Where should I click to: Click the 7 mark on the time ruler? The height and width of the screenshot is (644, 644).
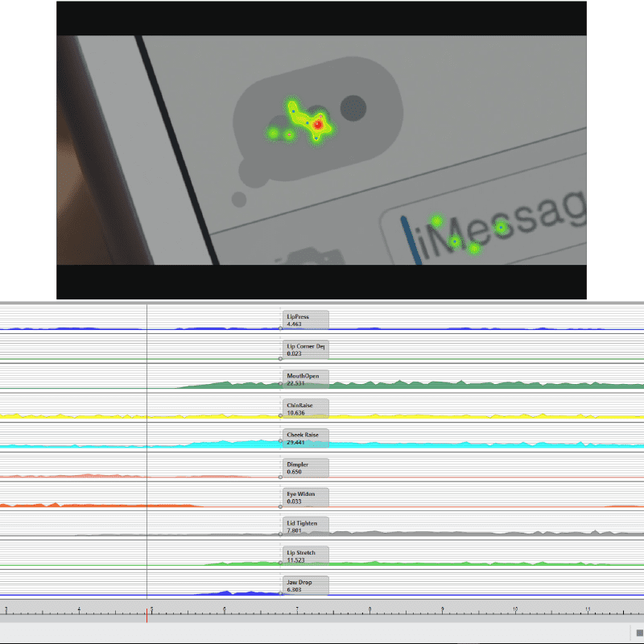(x=297, y=609)
